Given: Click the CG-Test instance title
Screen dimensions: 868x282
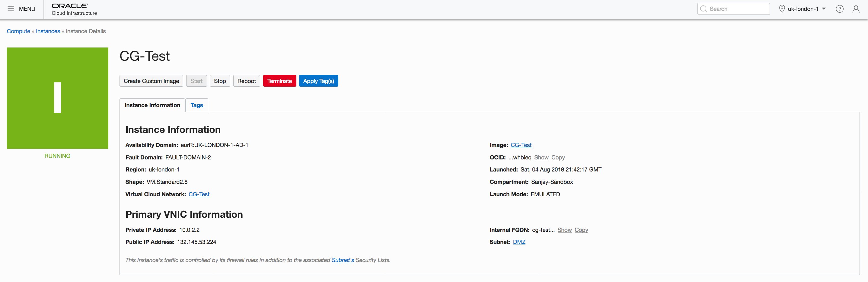Looking at the screenshot, I should pyautogui.click(x=145, y=56).
